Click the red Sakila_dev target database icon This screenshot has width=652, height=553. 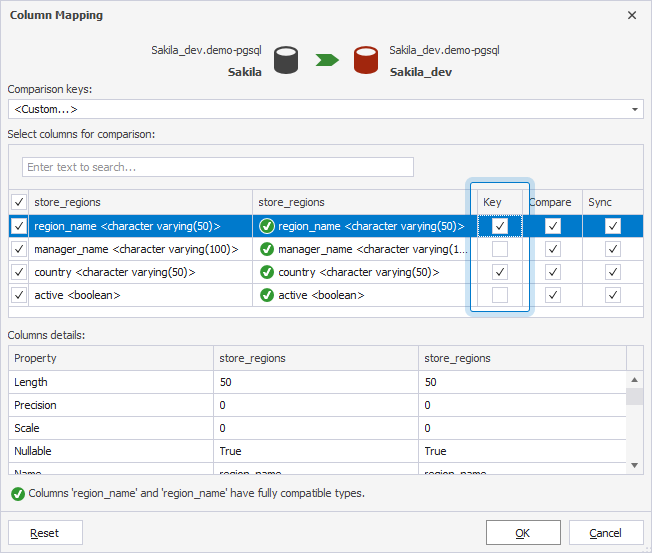[366, 60]
